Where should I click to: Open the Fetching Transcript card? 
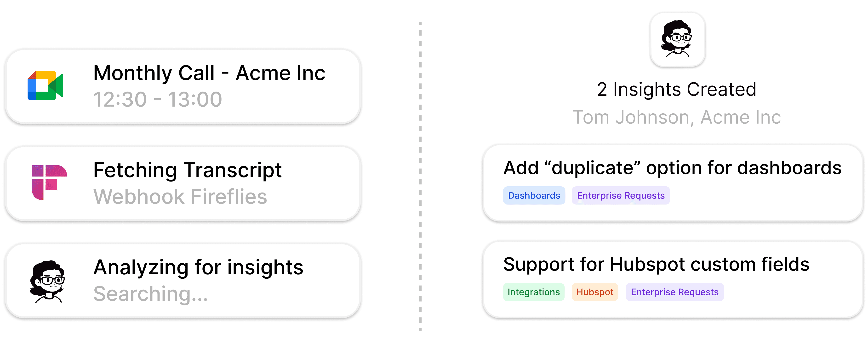pos(183,183)
